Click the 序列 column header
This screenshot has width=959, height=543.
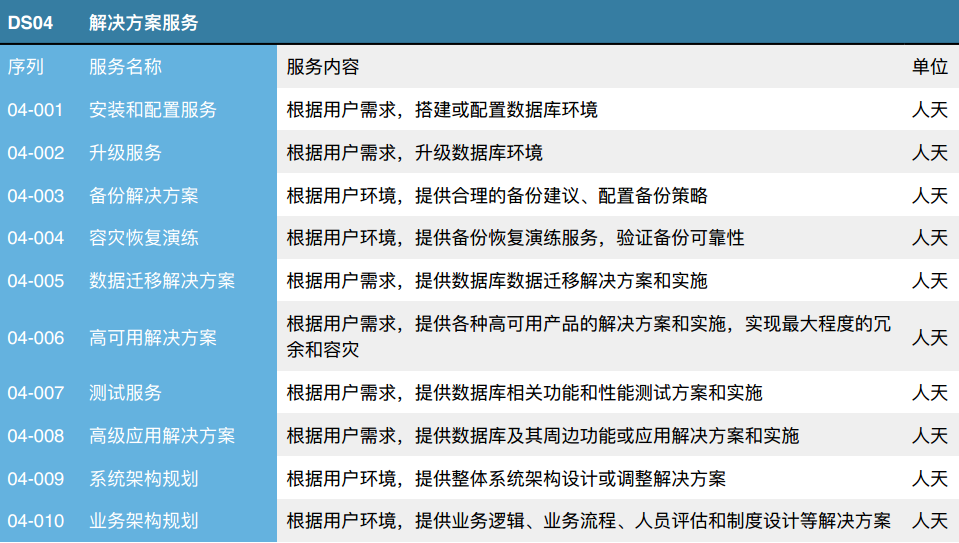click(x=25, y=66)
